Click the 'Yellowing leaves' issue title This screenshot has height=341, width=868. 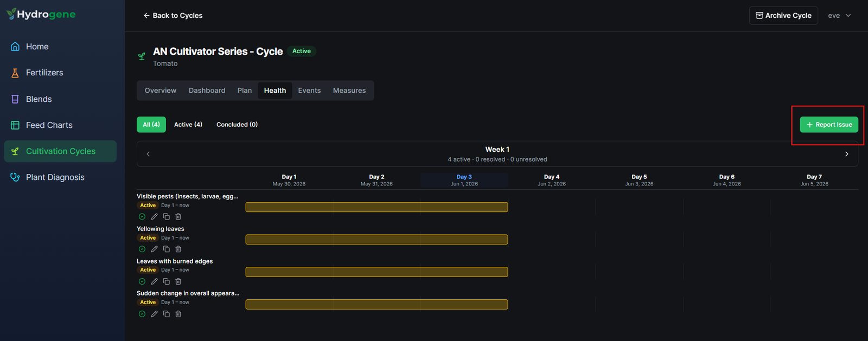tap(161, 229)
